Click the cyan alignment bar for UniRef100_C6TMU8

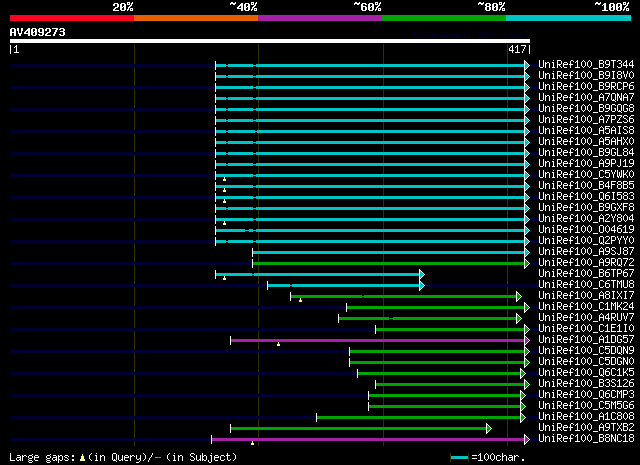pos(344,285)
